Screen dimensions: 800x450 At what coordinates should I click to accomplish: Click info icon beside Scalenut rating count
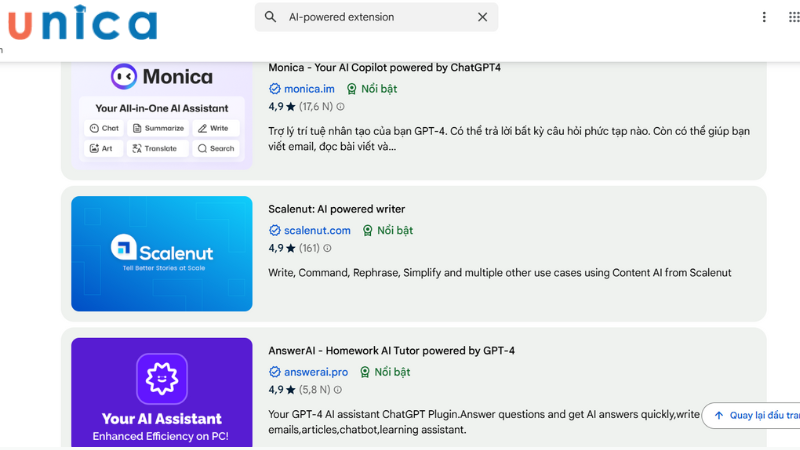(x=327, y=249)
